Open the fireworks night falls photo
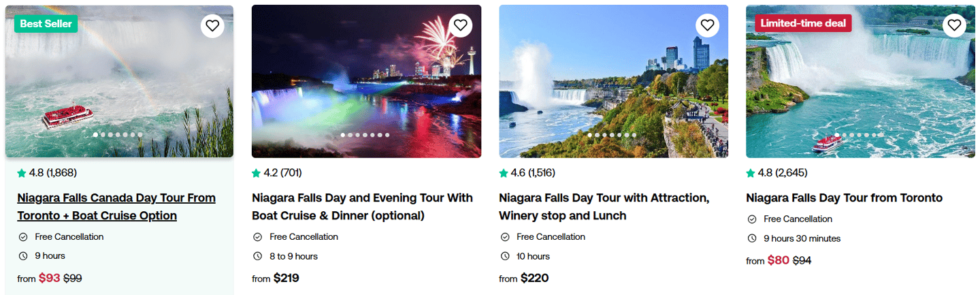 pos(366,82)
